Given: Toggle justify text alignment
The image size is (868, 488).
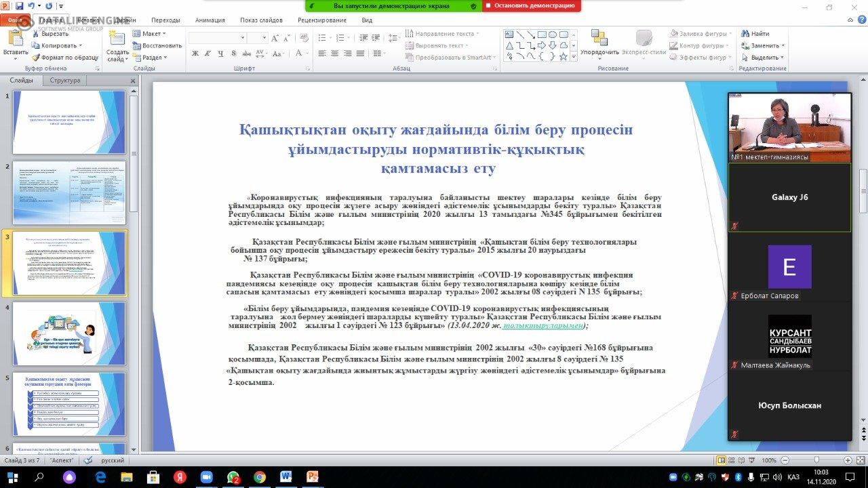Looking at the screenshot, I should coord(360,54).
